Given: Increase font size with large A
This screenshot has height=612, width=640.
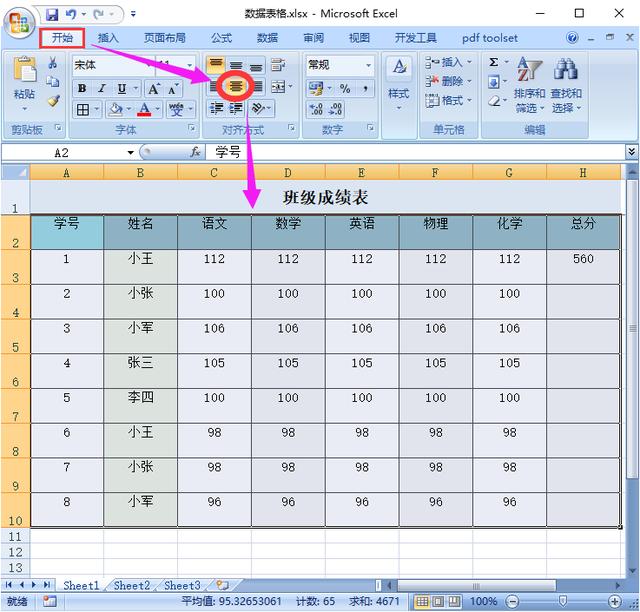Looking at the screenshot, I should [x=154, y=89].
